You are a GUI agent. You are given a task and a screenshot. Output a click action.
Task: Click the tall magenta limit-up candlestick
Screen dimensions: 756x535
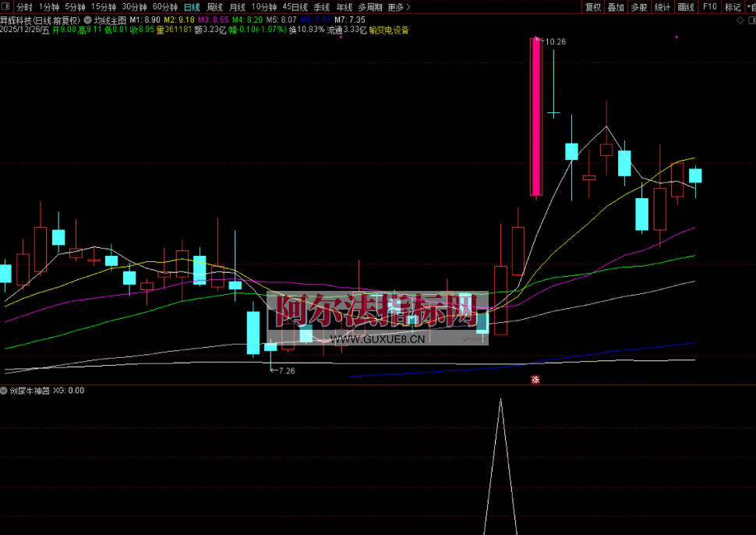click(536, 117)
